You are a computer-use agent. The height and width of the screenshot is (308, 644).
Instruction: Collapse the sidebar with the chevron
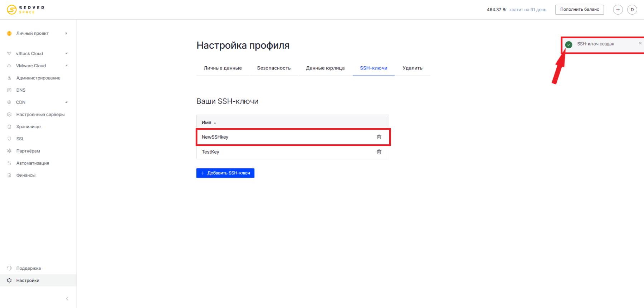(67, 298)
